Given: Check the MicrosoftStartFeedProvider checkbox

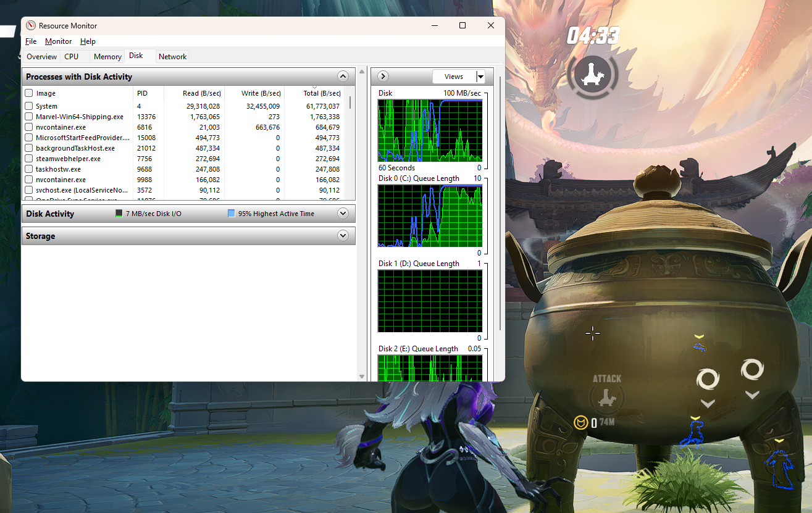Looking at the screenshot, I should (28, 138).
